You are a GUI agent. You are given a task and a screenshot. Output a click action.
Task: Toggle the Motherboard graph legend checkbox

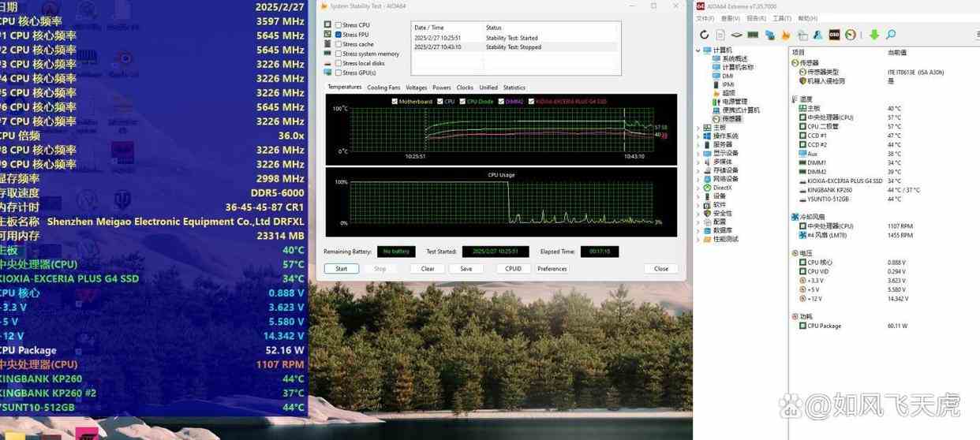(395, 101)
